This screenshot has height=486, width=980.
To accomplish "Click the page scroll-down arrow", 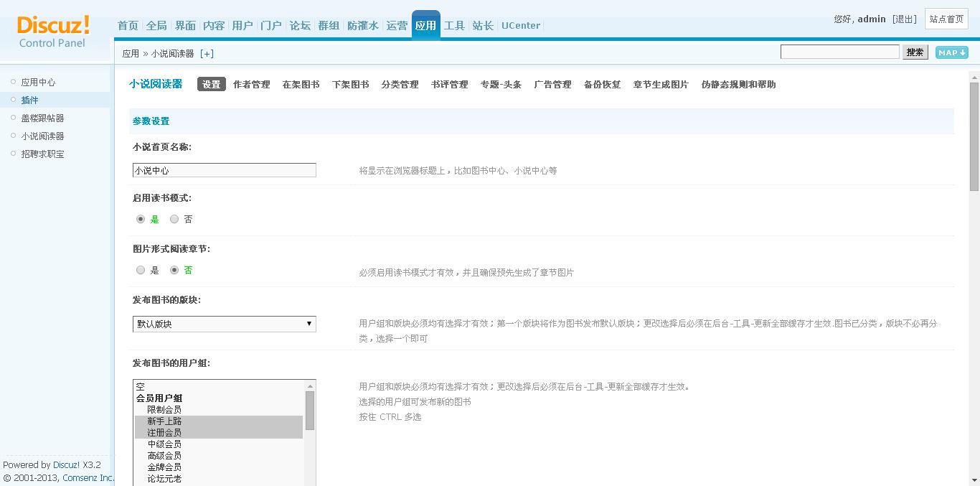I will (x=974, y=480).
